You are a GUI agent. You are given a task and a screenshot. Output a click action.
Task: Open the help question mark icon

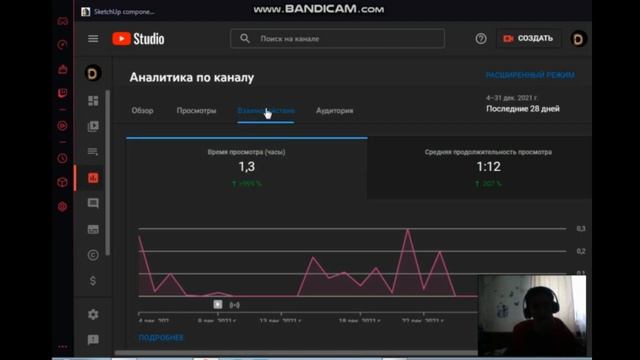(481, 39)
